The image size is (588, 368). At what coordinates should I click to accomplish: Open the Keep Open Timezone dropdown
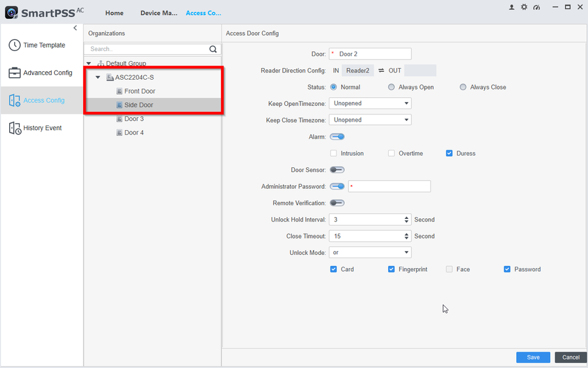[x=370, y=103]
